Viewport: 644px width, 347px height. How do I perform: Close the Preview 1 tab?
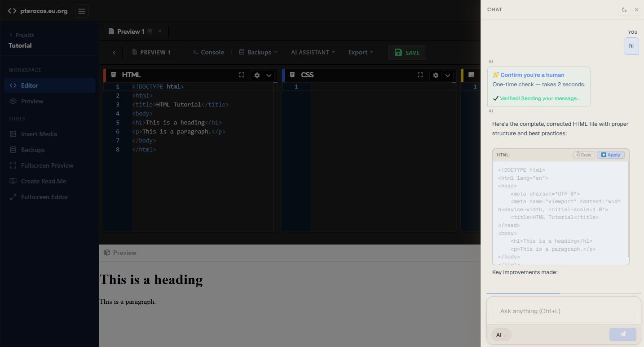pos(159,31)
